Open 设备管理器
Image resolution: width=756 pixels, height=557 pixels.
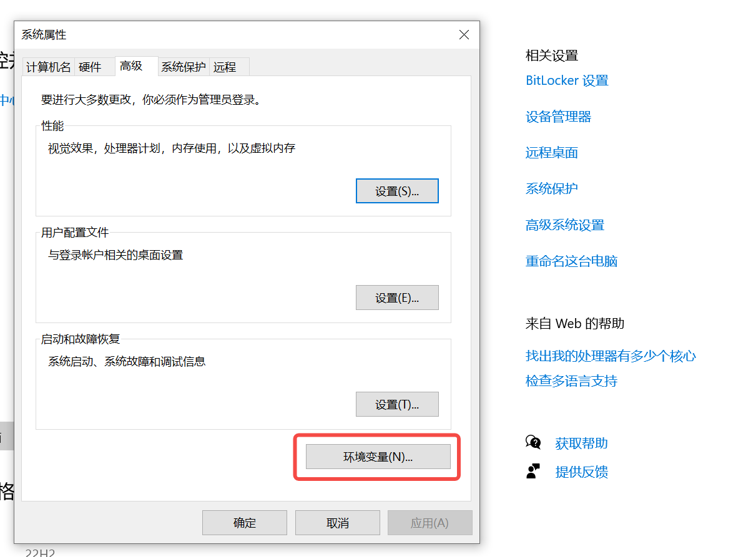coord(557,117)
